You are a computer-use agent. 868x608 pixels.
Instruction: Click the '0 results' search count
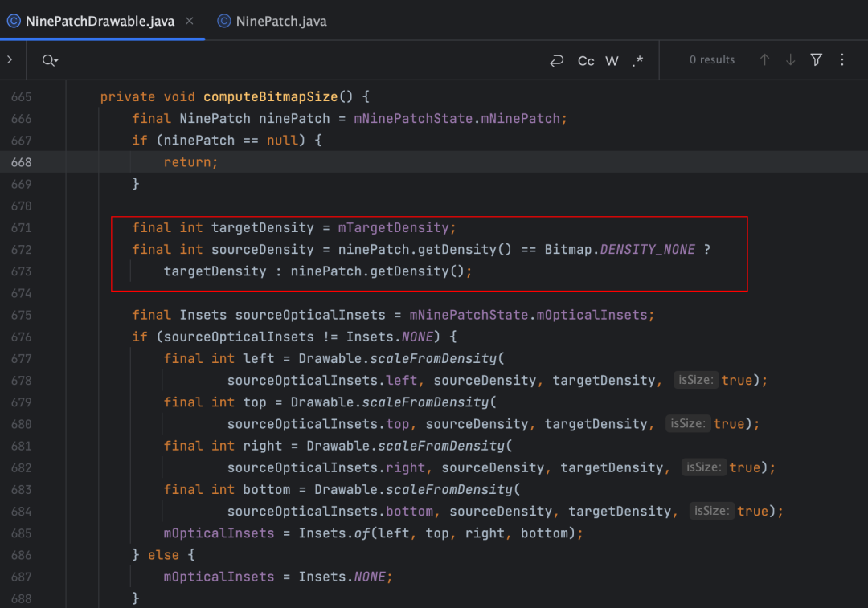(x=712, y=59)
